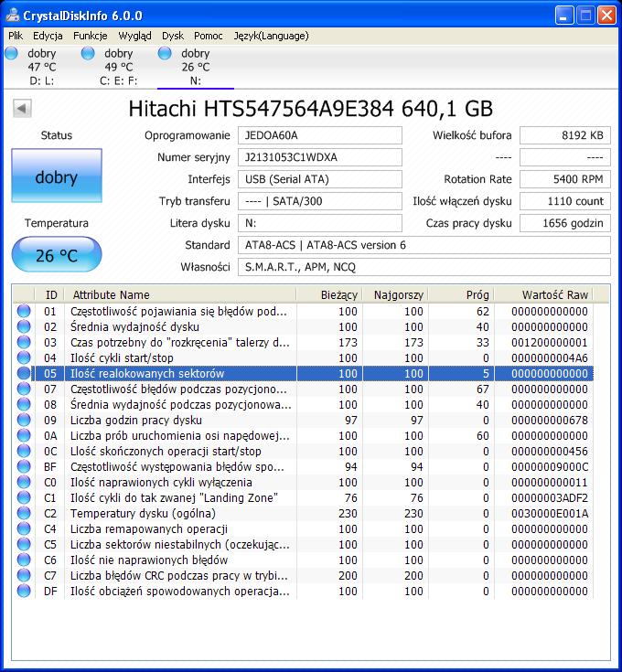Image resolution: width=622 pixels, height=672 pixels.
Task: Open the Edycja menu
Action: click(48, 36)
